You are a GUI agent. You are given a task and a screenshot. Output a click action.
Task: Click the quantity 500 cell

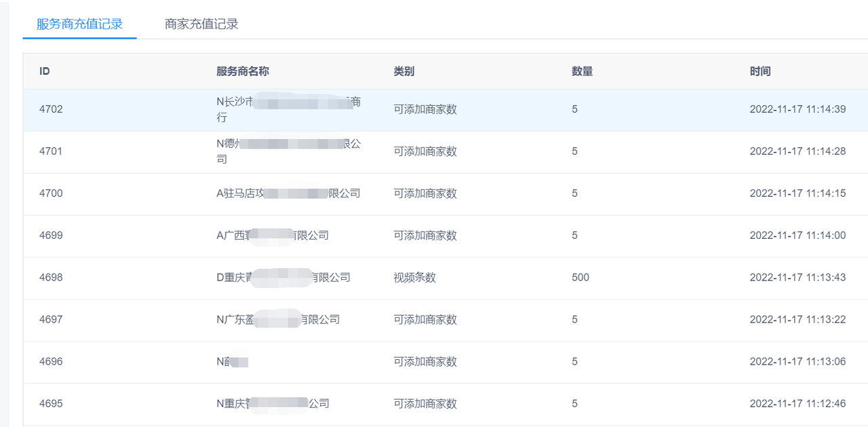tap(580, 278)
